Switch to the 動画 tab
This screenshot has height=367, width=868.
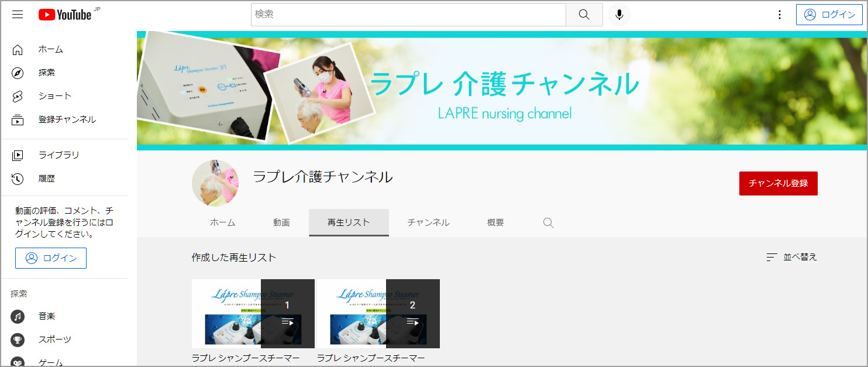(x=281, y=222)
